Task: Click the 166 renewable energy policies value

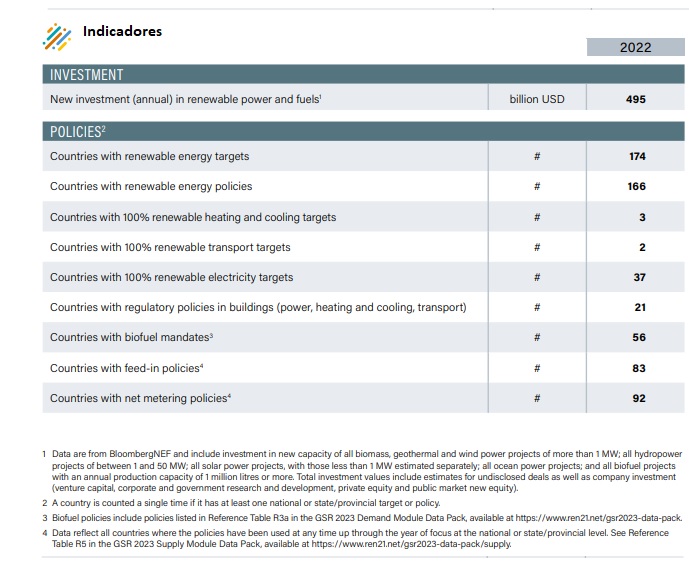Action: tap(637, 187)
